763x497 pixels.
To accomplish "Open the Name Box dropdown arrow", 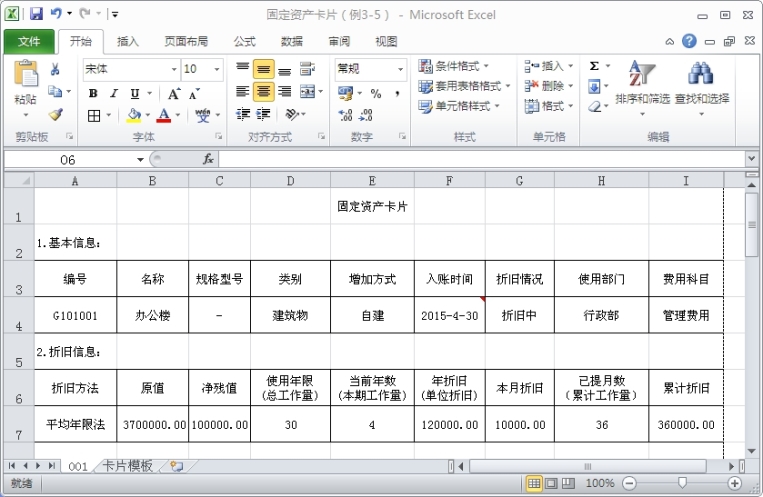I will (x=140, y=159).
